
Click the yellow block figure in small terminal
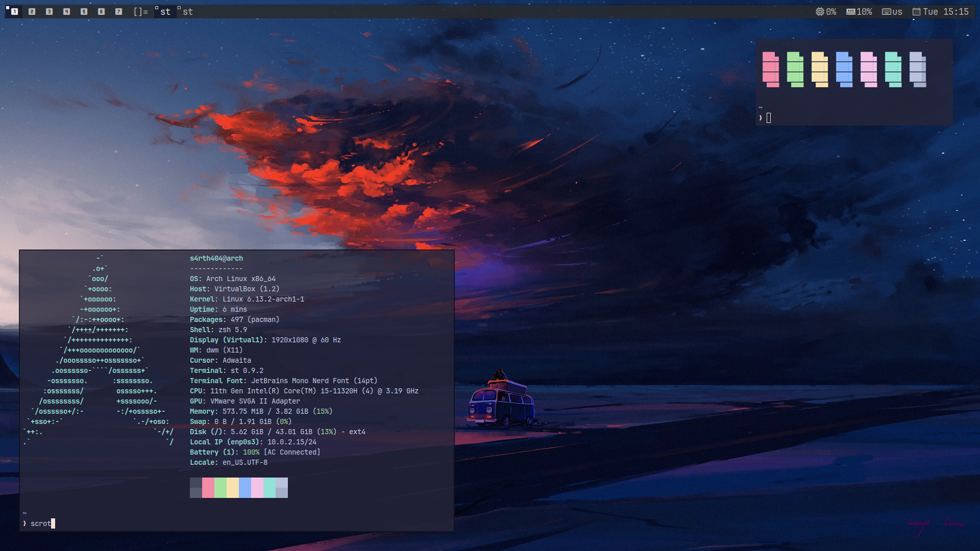click(x=820, y=69)
